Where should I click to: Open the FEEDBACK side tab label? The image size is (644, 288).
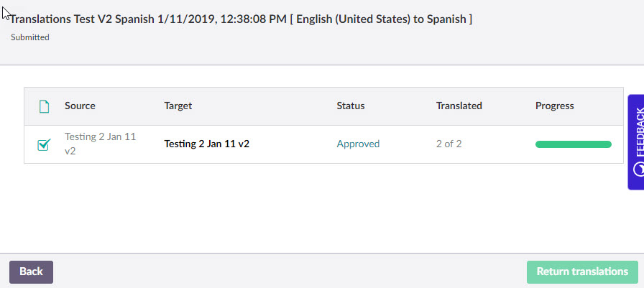coord(640,132)
